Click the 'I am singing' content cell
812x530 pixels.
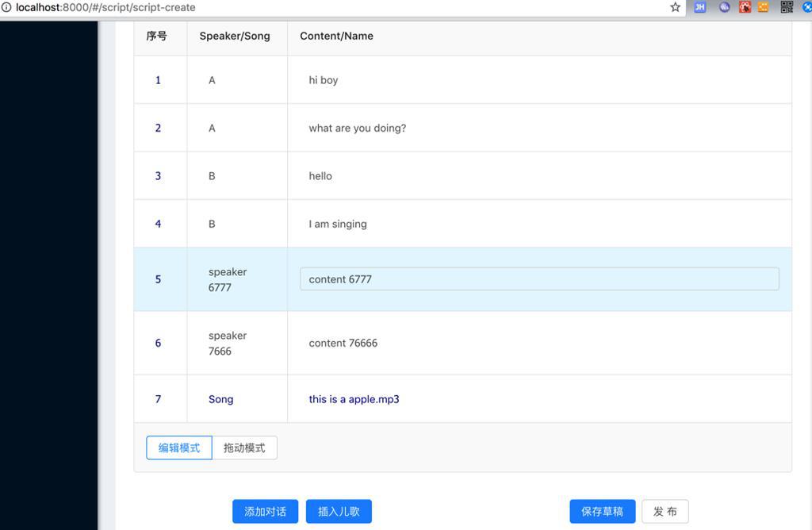(x=338, y=224)
